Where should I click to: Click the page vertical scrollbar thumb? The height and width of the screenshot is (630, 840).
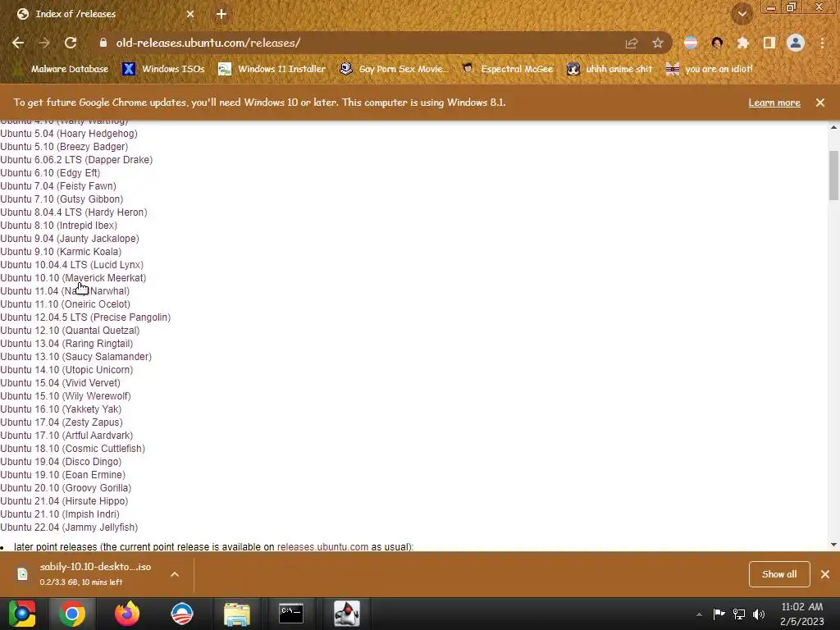click(833, 176)
